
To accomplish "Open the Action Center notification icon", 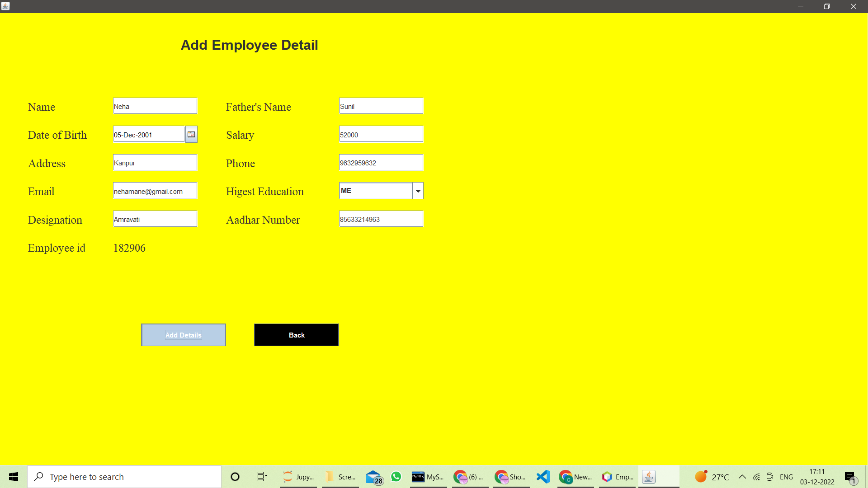I will [850, 476].
